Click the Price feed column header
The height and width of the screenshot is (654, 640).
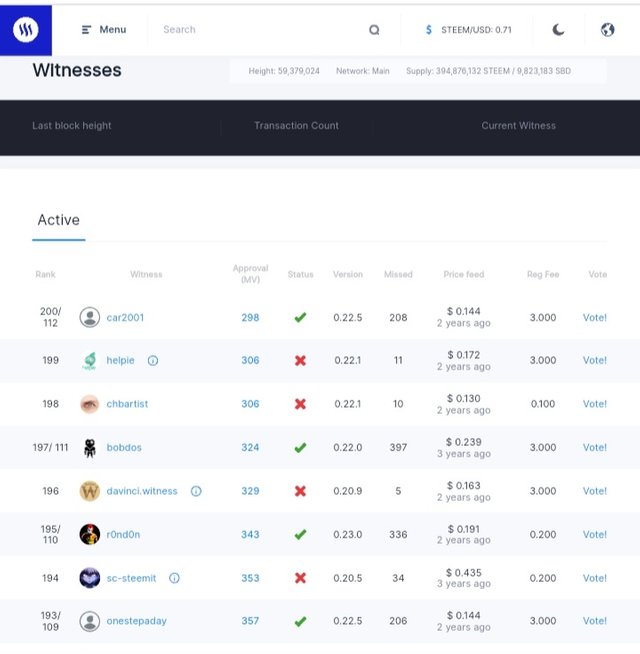tap(464, 274)
